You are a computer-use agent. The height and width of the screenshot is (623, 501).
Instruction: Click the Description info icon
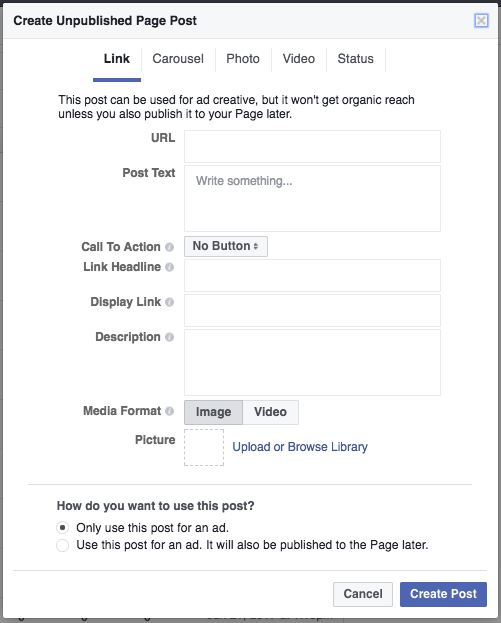tap(169, 337)
